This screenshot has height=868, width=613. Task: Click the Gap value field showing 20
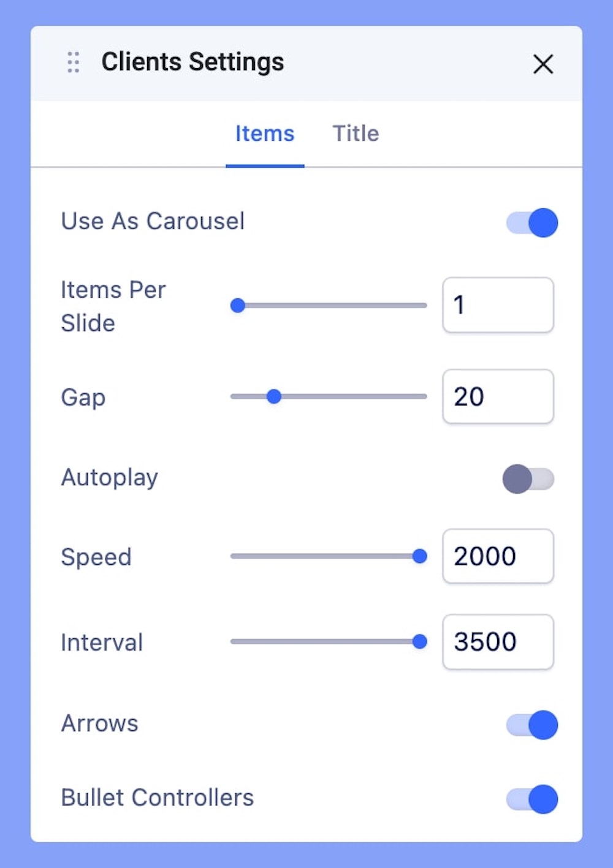point(498,396)
